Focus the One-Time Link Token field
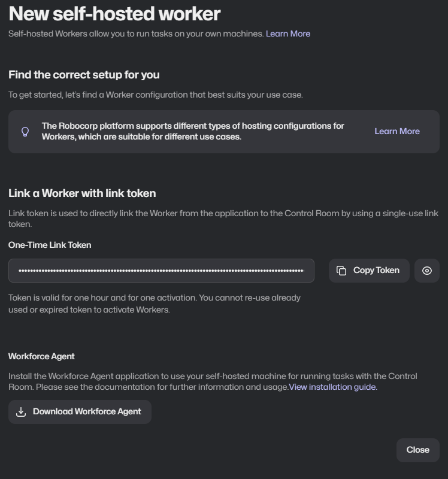 point(161,271)
